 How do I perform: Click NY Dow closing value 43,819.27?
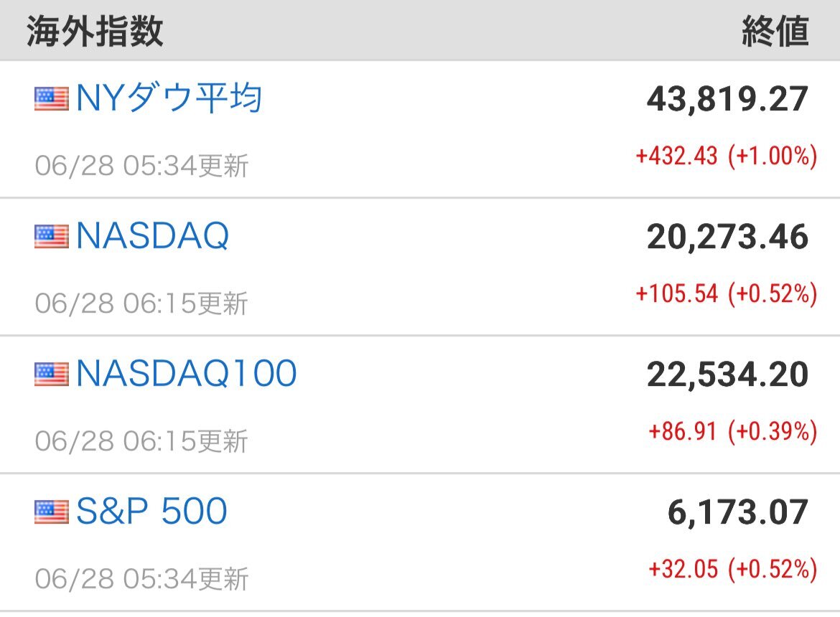pos(727,100)
